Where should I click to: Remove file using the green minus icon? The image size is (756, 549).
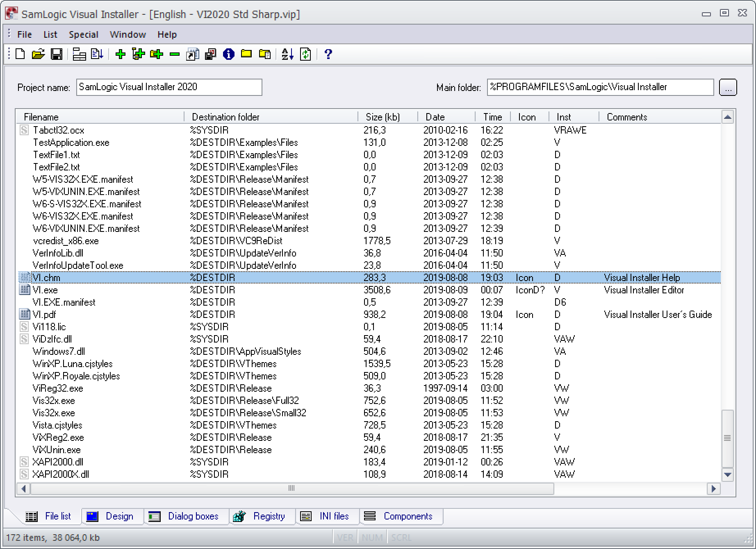point(175,54)
